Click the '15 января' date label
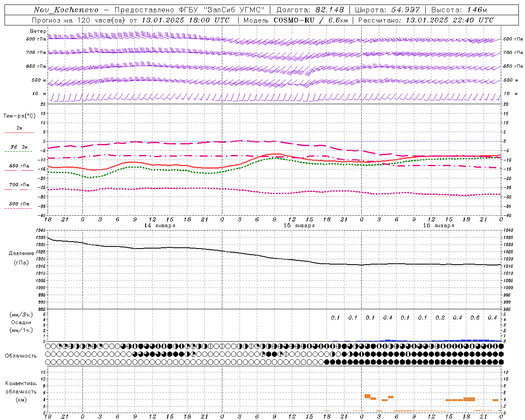Screen dimensions: 525x420 pyautogui.click(x=299, y=226)
